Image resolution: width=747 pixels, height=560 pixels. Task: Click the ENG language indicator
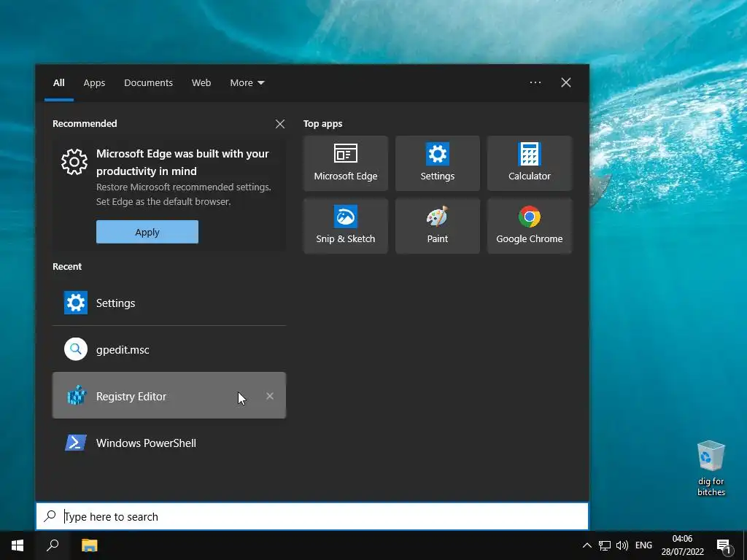643,545
